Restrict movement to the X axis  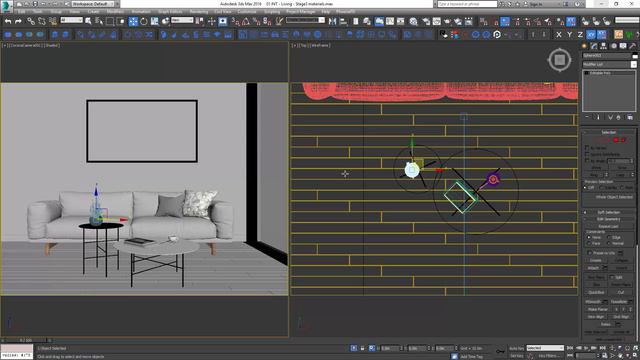(x=559, y=35)
